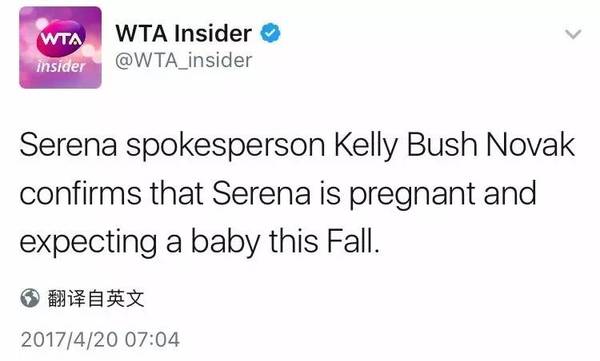Click the WTA oval logo in avatar

click(61, 38)
